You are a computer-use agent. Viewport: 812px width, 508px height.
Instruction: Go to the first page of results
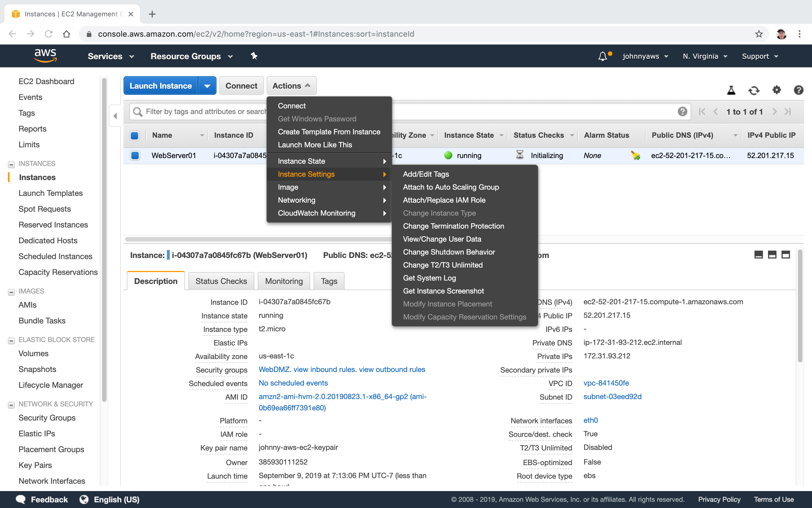pyautogui.click(x=702, y=111)
